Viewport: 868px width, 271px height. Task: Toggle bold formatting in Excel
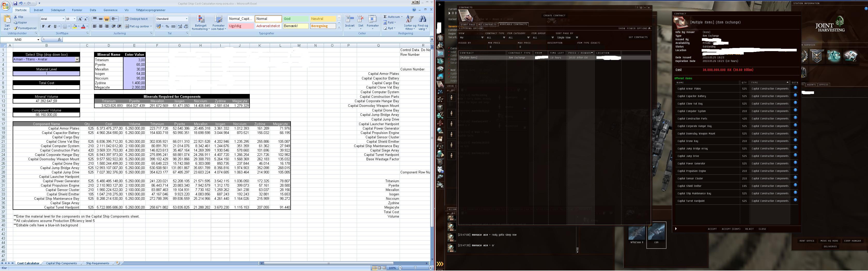click(x=43, y=26)
